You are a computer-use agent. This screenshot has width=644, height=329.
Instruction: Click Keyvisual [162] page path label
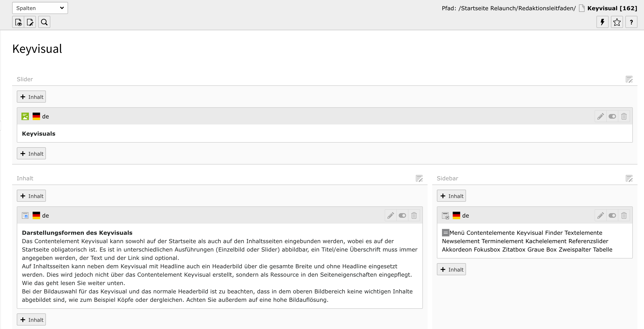point(612,8)
